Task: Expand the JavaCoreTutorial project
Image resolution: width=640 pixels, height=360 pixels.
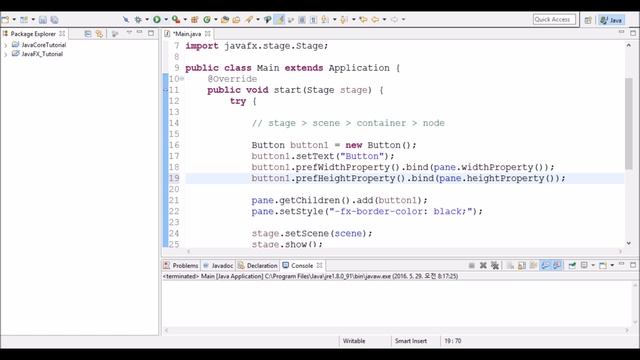Action: tap(6, 45)
